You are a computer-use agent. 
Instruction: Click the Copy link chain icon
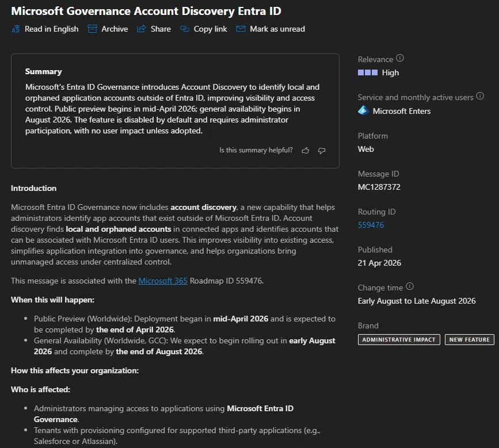185,29
